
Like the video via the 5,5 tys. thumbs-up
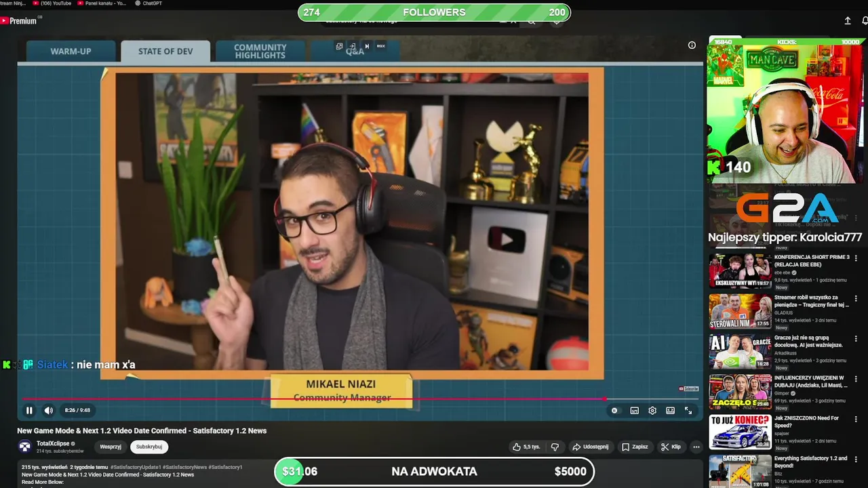click(x=526, y=447)
